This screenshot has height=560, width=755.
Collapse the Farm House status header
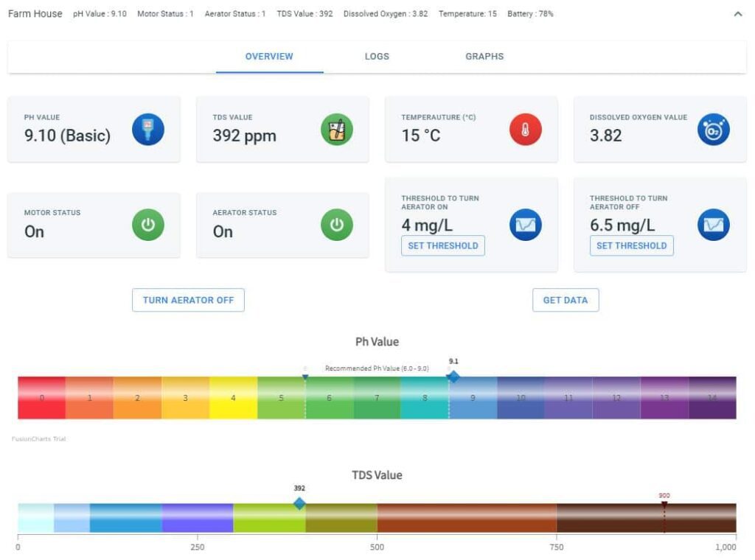pyautogui.click(x=739, y=13)
